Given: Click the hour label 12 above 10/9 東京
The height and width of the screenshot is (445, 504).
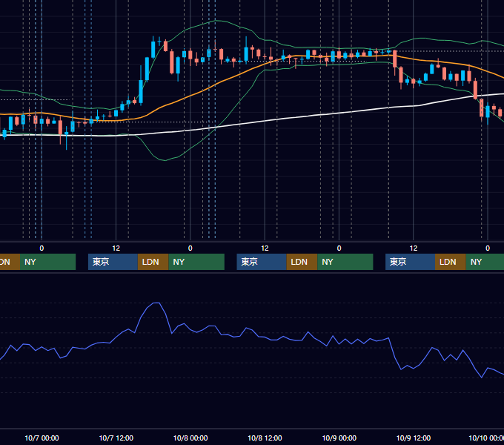Looking at the screenshot, I should tap(414, 248).
